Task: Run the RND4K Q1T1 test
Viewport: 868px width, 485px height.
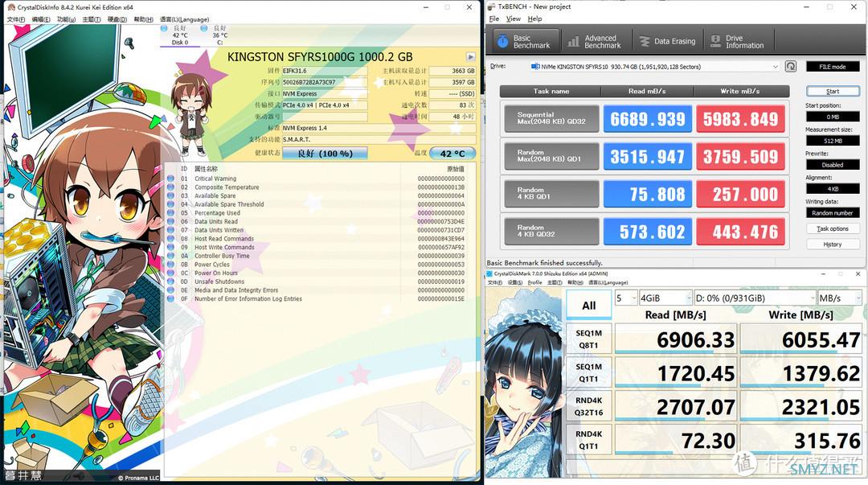Action: pos(588,439)
